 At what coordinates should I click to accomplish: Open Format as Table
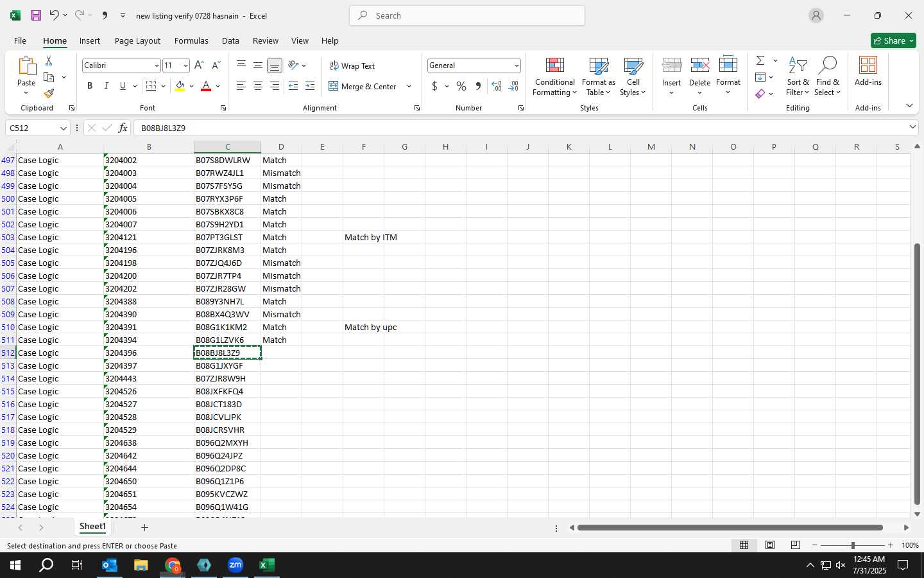[598, 76]
